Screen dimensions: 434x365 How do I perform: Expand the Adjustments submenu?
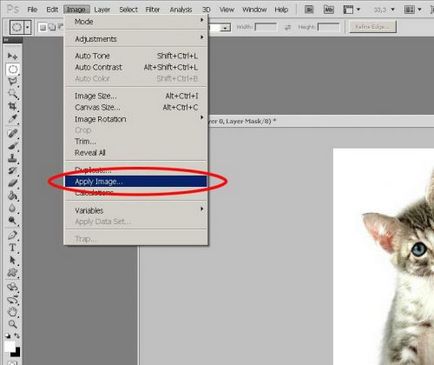(x=136, y=39)
